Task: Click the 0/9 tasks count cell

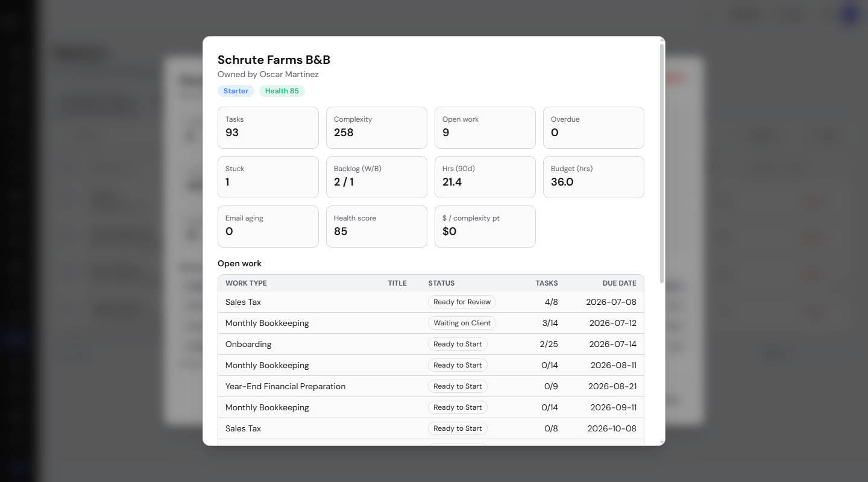Action: tap(551, 386)
